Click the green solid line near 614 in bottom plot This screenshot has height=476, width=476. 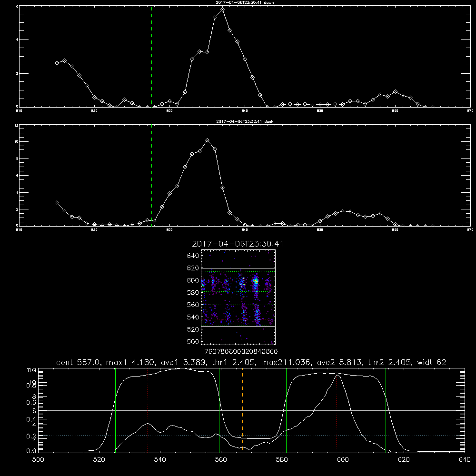coord(386,410)
